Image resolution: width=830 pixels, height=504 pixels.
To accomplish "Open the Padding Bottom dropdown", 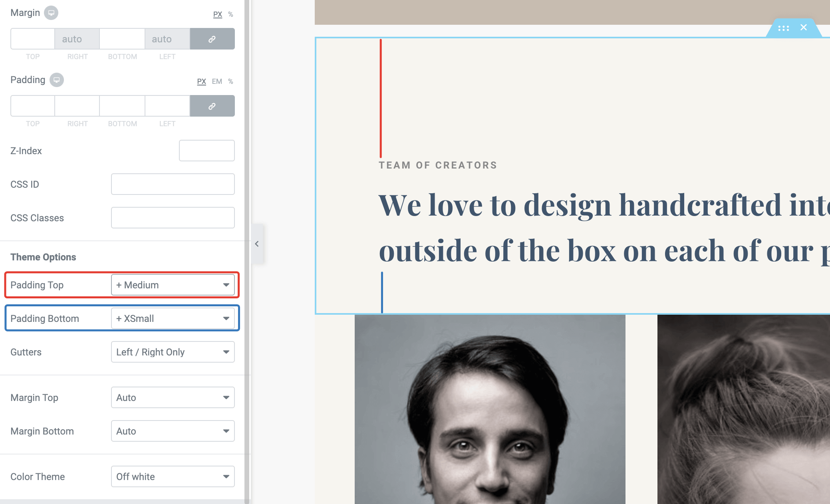I will tap(173, 319).
